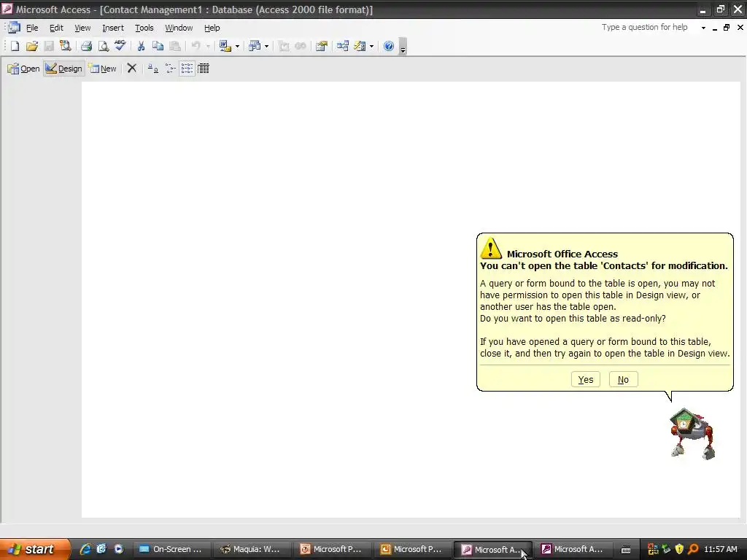The width and height of the screenshot is (747, 560).
Task: Open the File menu
Action: (x=32, y=28)
